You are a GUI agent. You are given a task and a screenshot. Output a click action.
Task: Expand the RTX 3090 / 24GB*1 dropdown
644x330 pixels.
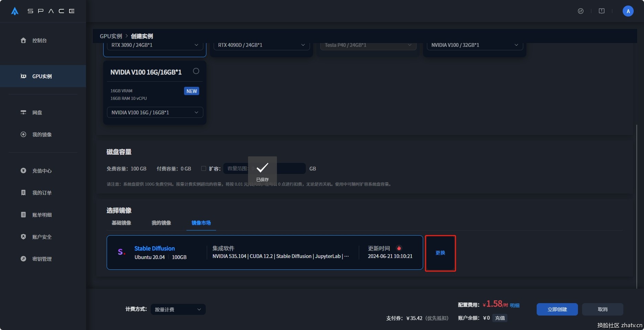(x=155, y=45)
